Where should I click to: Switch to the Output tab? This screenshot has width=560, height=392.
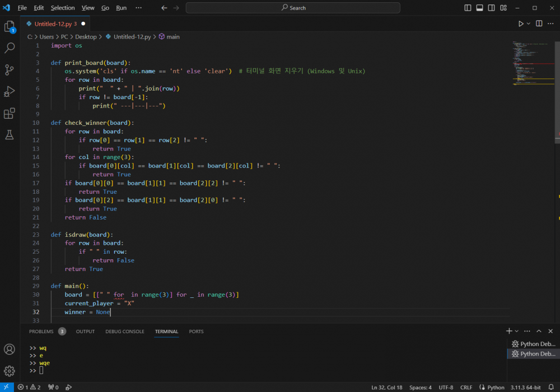(85, 332)
